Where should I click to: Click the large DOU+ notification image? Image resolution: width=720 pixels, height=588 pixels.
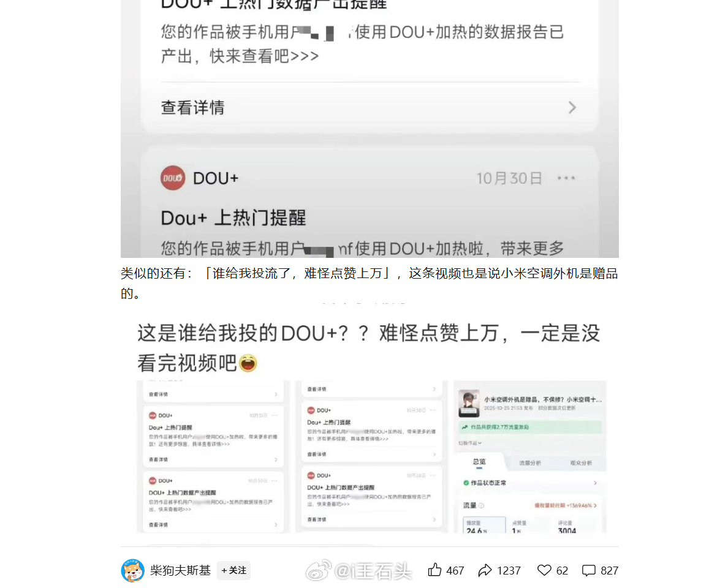(369, 129)
